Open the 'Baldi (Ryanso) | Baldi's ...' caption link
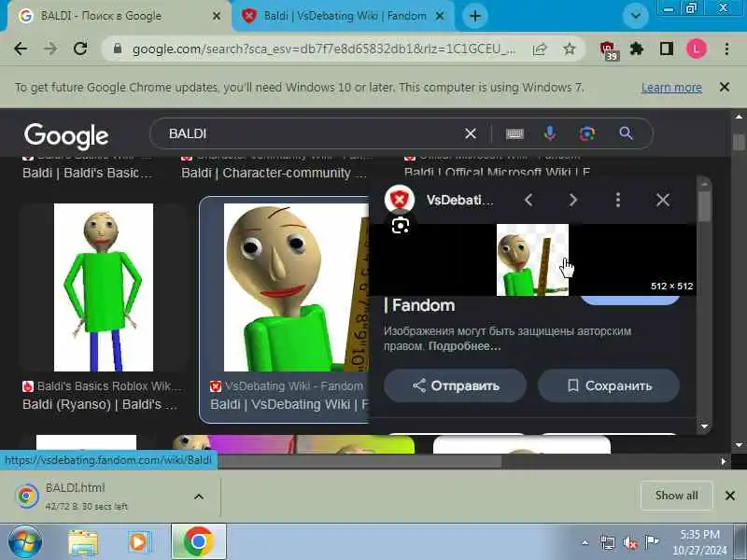 coord(100,405)
